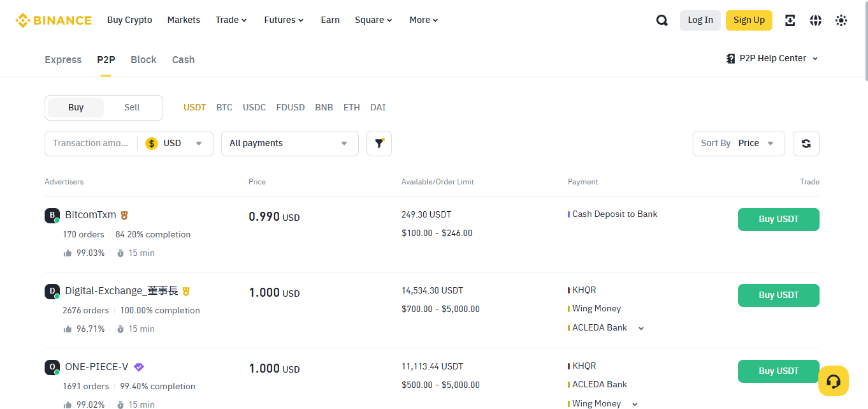Expand payment methods after ACLEDA Bank chevron
Viewport: 868px width, 409px height.
[x=641, y=329]
